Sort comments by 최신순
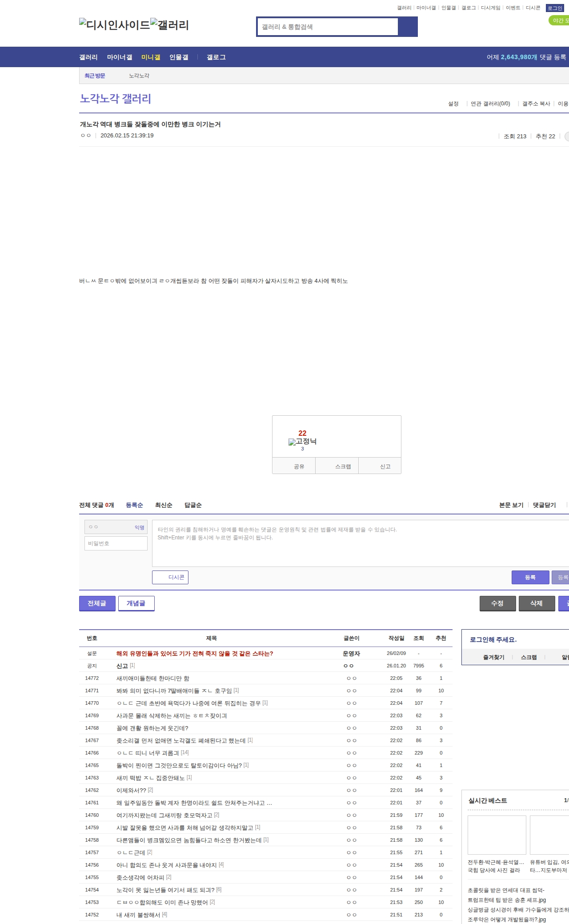 click(164, 505)
